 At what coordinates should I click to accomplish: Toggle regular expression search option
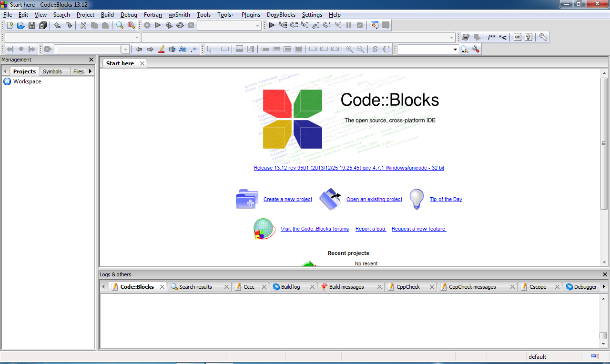click(194, 49)
